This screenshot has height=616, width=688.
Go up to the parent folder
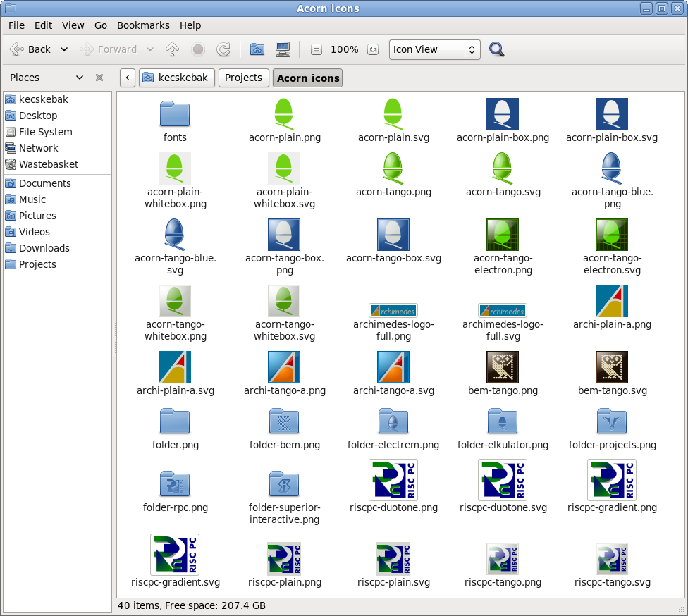(172, 49)
